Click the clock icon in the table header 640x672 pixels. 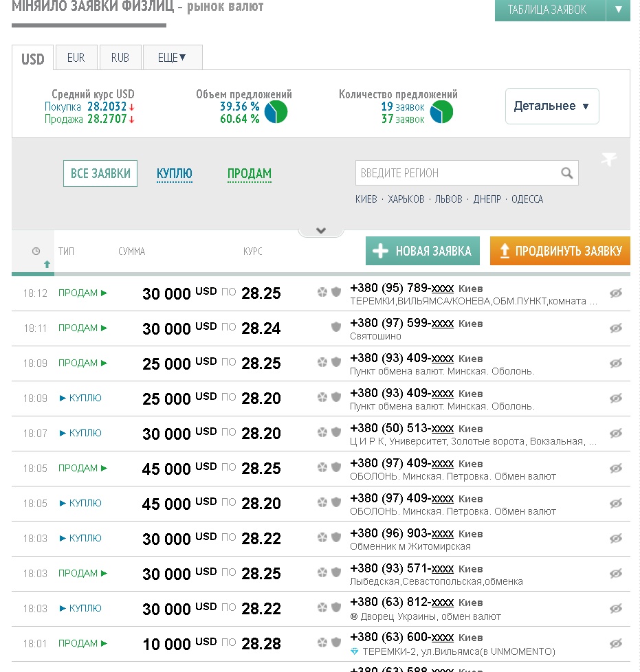click(x=36, y=251)
